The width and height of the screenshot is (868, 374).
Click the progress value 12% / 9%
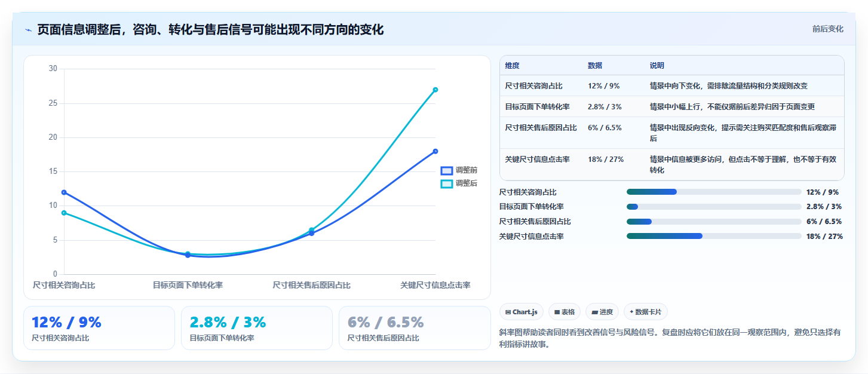click(823, 192)
